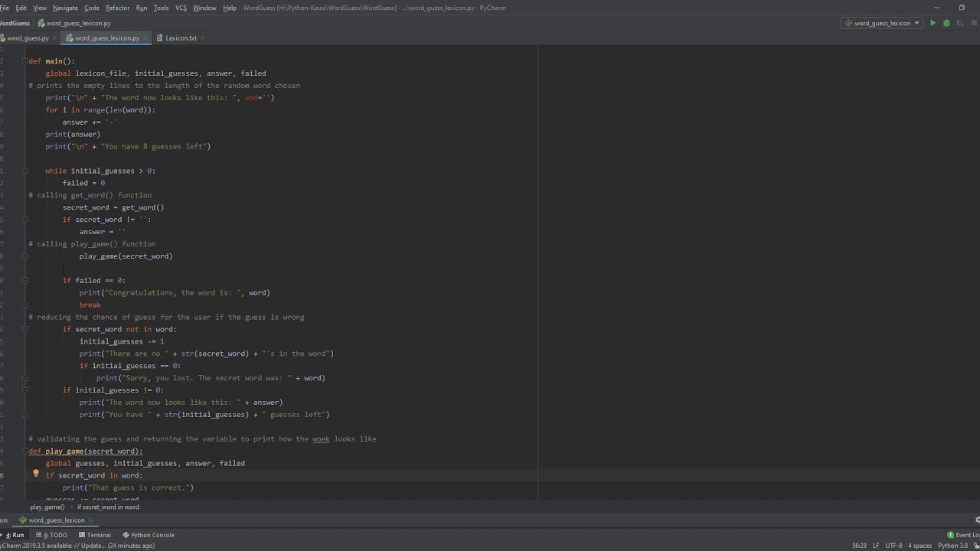The width and height of the screenshot is (980, 551).
Task: Click the 'failed = 0' assignment line
Action: (83, 183)
